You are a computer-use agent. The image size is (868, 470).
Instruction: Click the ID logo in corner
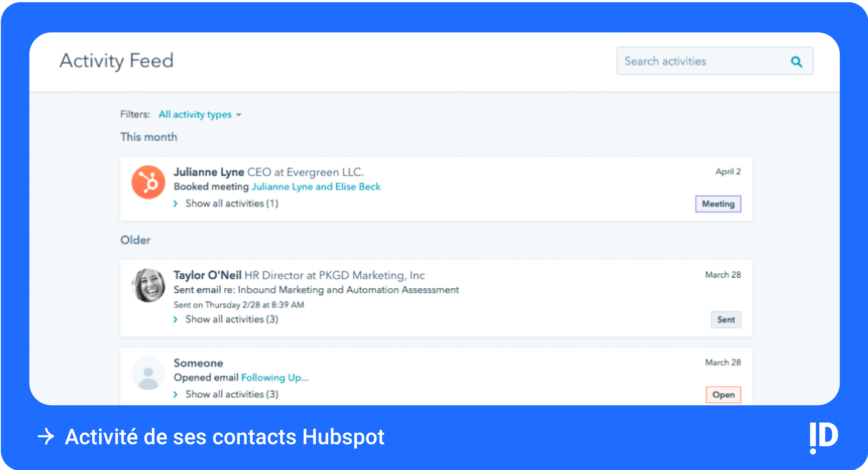pos(823,437)
